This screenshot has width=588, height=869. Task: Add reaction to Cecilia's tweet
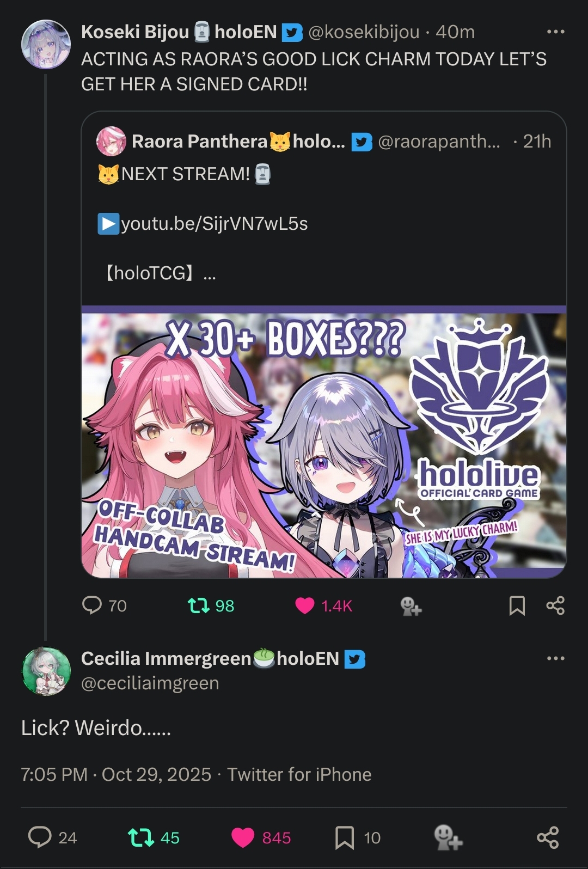click(448, 837)
